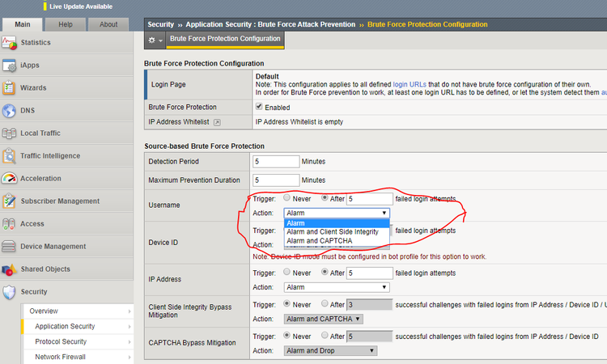Click the Security shield icon
The image size is (607, 364).
[x=10, y=291]
